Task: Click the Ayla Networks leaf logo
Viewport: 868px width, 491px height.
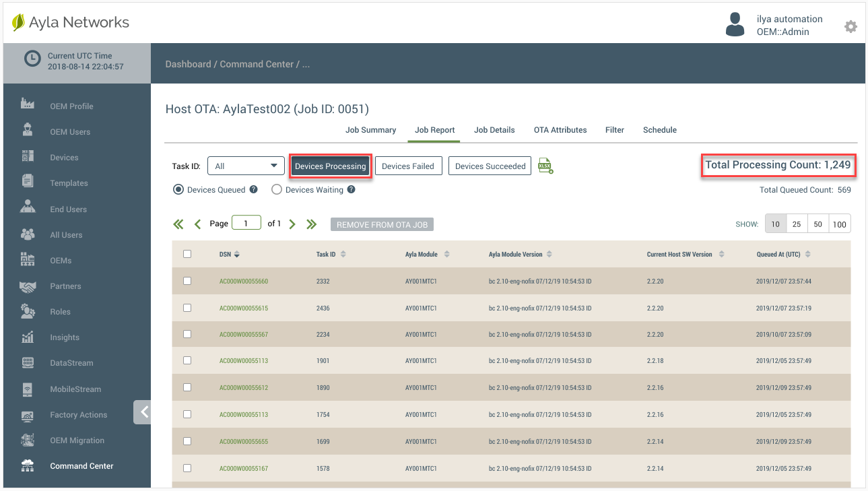Action: click(x=18, y=22)
